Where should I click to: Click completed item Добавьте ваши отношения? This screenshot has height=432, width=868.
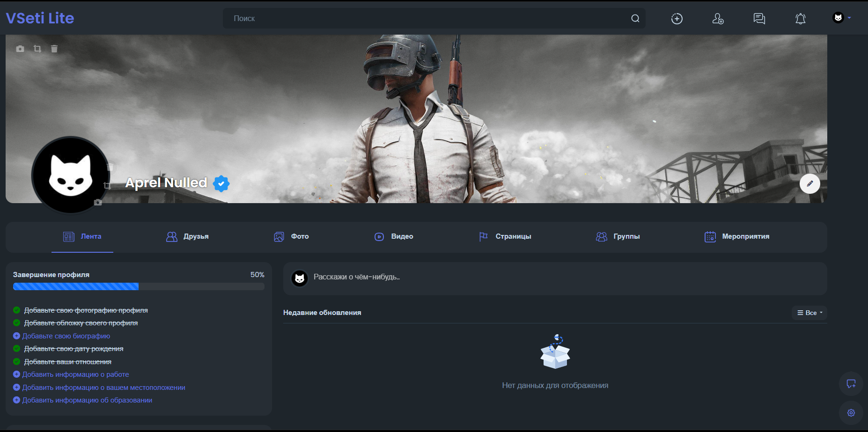point(68,362)
